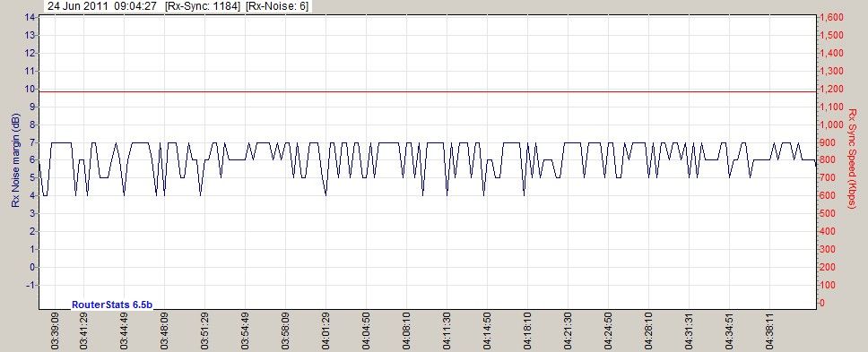
Task: Click the left axis value 10
Action: pyautogui.click(x=30, y=89)
